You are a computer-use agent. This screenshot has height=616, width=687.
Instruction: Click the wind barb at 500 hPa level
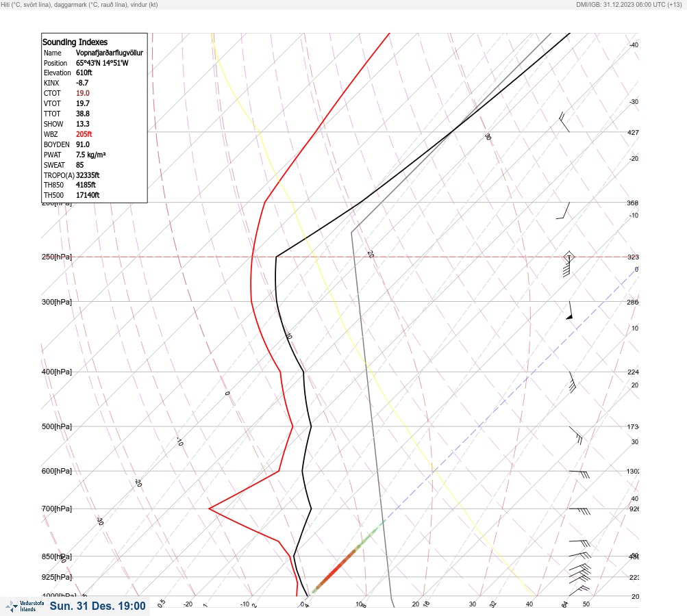[x=576, y=435]
